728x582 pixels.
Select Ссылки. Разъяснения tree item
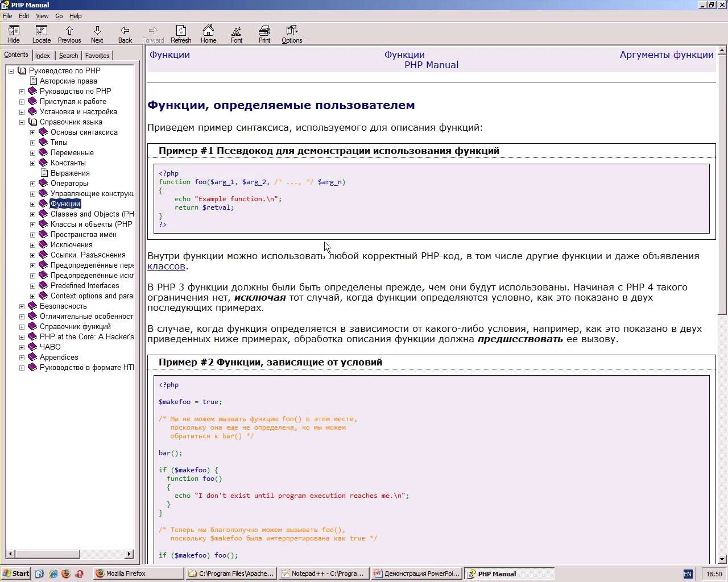(x=88, y=255)
